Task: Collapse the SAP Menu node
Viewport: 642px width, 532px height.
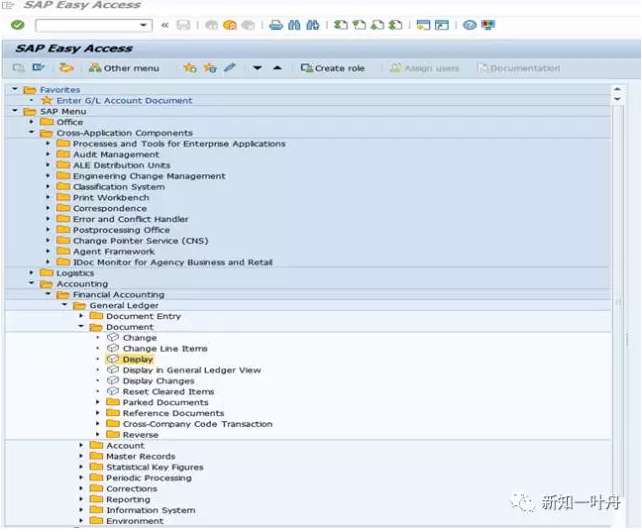Action: [15, 111]
